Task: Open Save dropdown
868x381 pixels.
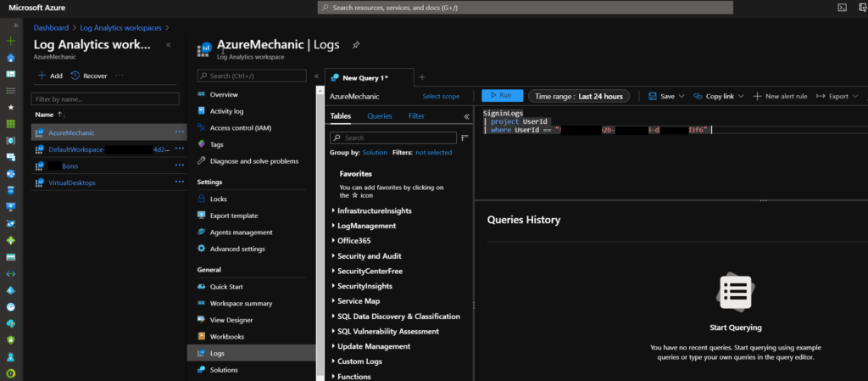Action: (666, 96)
